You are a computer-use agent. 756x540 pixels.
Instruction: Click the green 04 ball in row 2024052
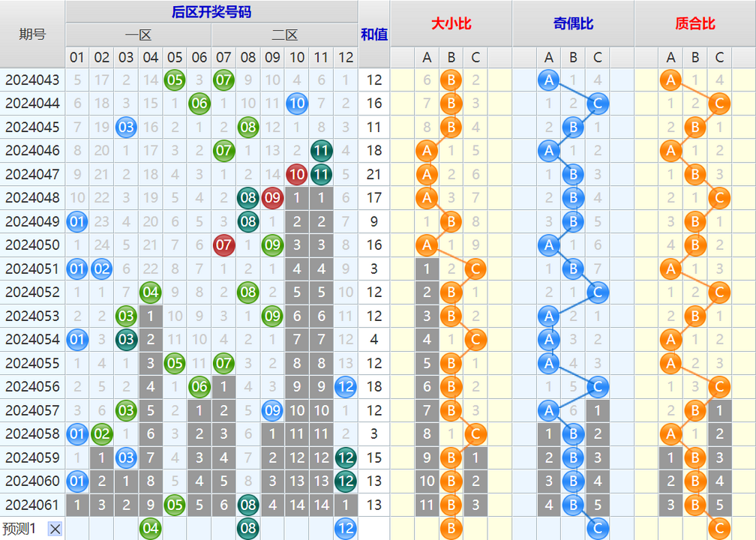151,292
